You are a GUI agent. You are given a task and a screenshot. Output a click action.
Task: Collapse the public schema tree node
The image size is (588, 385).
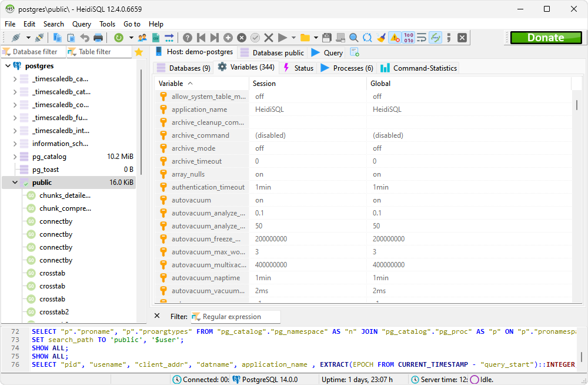tap(15, 182)
